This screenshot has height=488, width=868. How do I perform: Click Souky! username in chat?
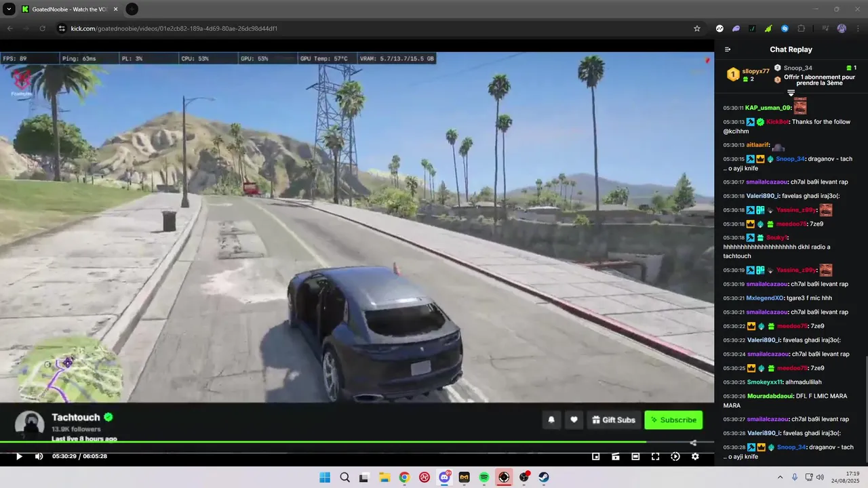776,238
